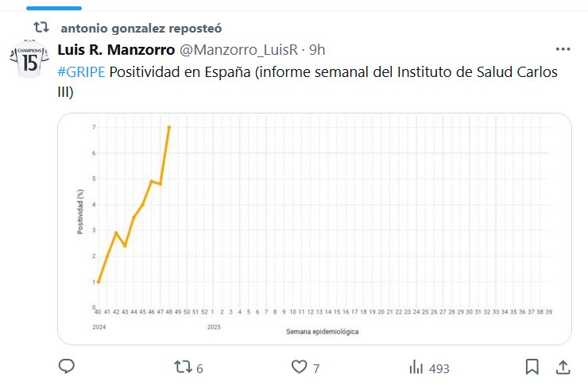This screenshot has height=389, width=588.
Task: Open the three-dot more options menu
Action: point(563,49)
